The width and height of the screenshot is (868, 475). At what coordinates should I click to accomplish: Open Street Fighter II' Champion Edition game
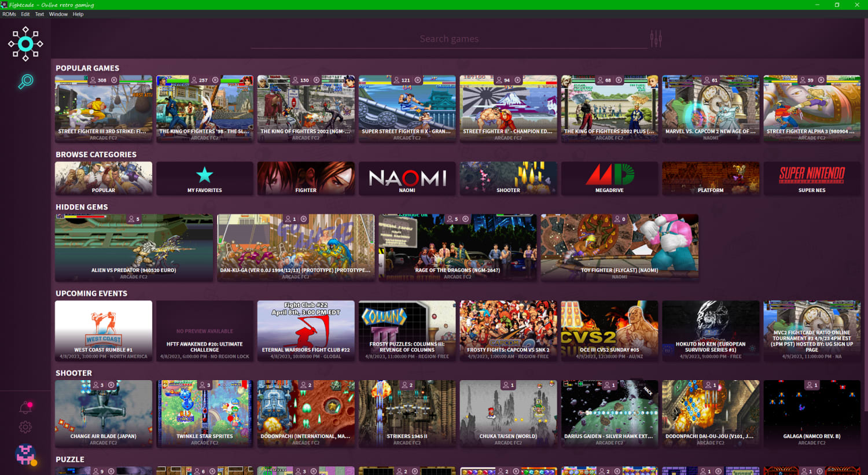(509, 108)
